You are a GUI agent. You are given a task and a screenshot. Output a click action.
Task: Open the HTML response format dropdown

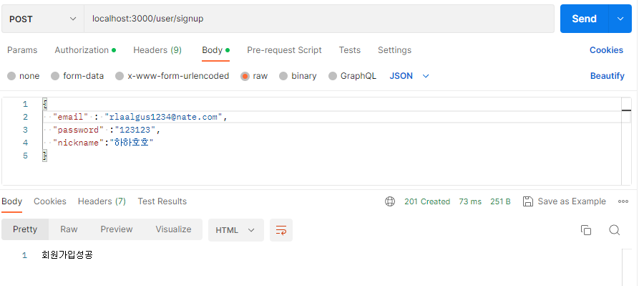[235, 230]
